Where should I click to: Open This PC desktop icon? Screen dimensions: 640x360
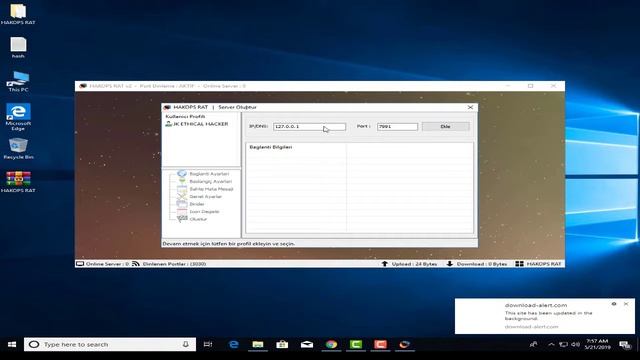18,81
